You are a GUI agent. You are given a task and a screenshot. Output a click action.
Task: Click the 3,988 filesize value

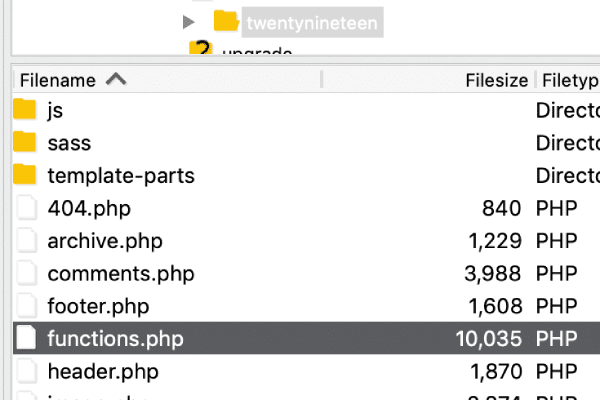pos(493,274)
